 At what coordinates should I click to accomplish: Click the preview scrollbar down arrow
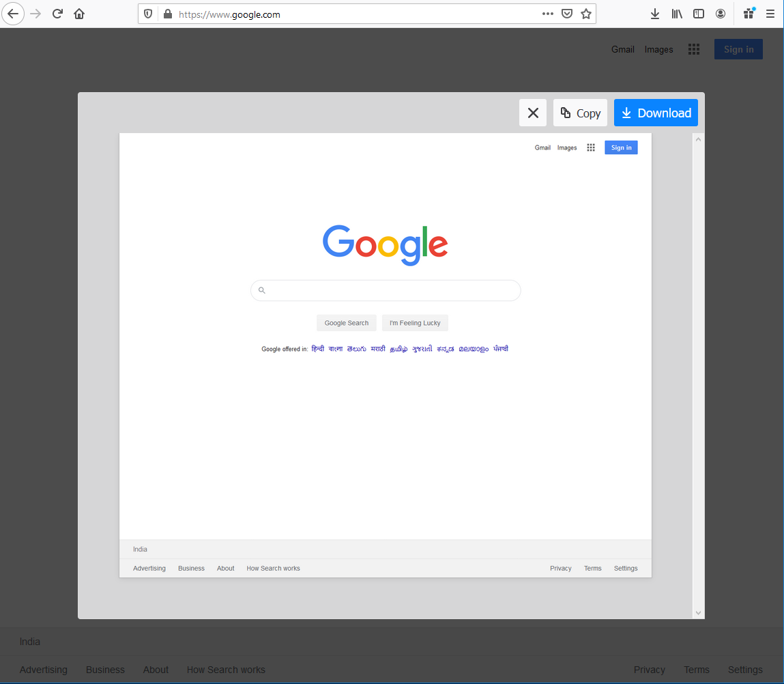pyautogui.click(x=699, y=613)
